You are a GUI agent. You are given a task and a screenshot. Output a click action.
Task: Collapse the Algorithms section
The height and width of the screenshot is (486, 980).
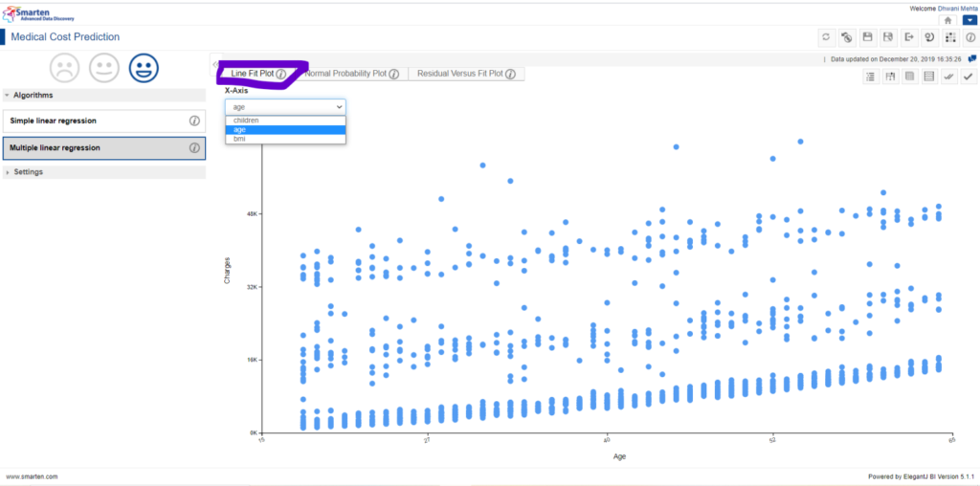point(104,96)
